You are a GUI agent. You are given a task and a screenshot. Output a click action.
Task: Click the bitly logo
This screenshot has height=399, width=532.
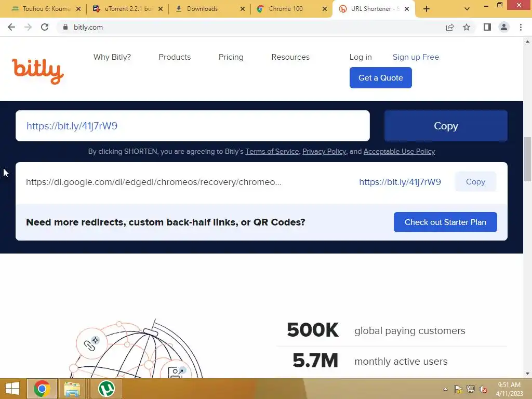click(x=38, y=71)
